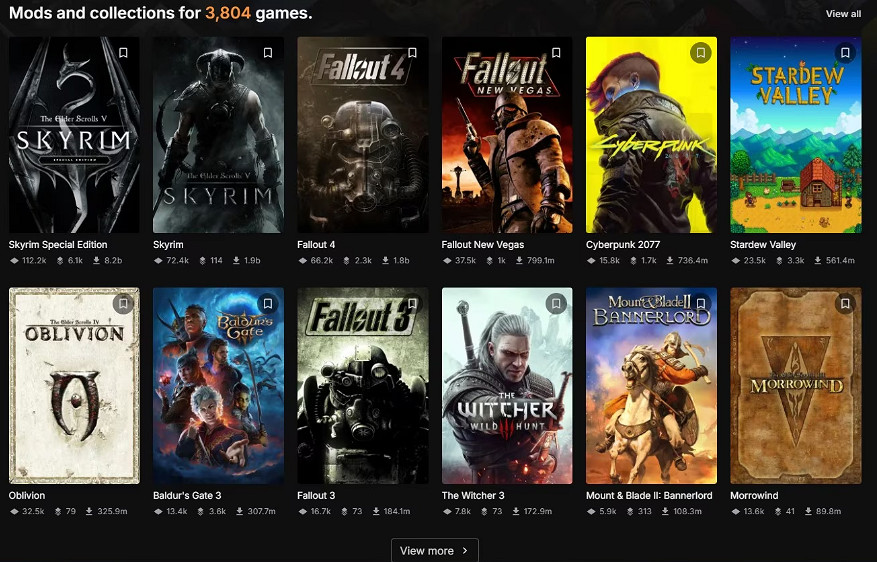Click the collections icon under Stardew Valley stats
The image size is (877, 562).
tap(779, 261)
